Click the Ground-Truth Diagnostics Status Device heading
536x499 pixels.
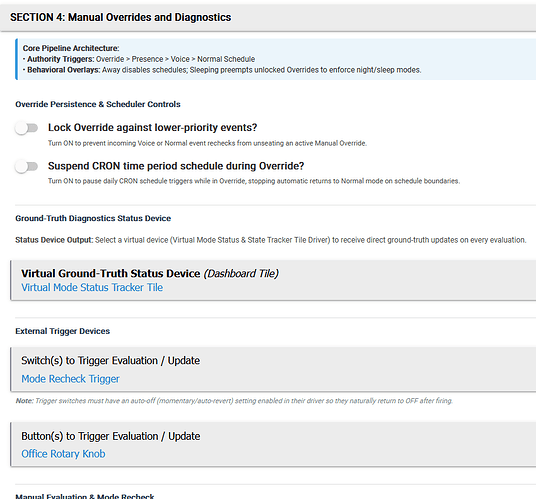(93, 218)
